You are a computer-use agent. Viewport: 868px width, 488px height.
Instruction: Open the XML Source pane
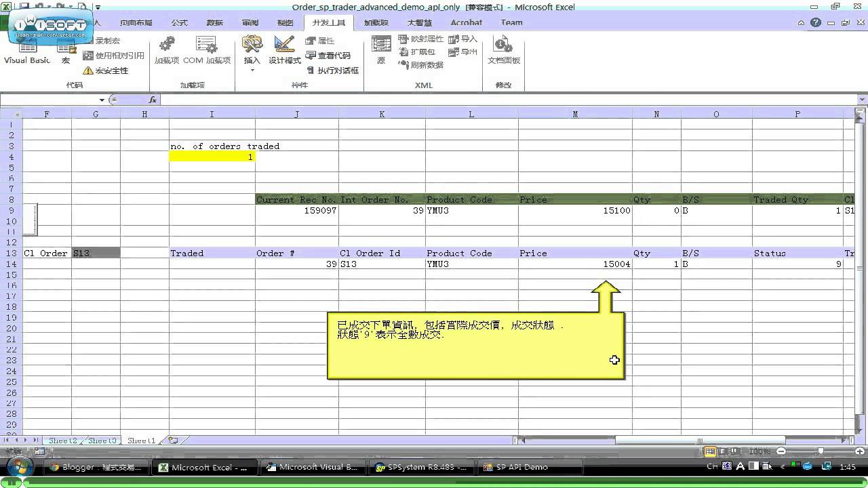[381, 52]
